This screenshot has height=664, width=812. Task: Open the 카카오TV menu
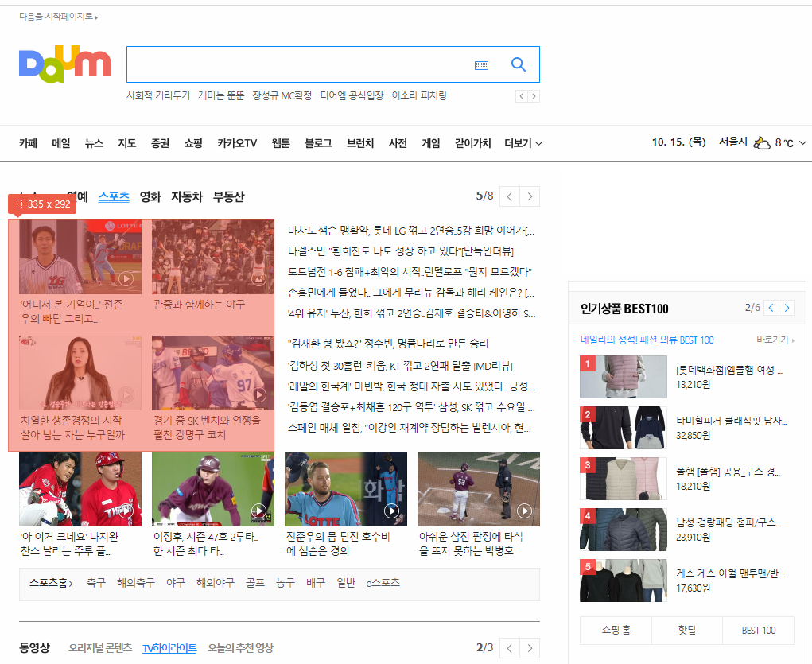(x=237, y=143)
